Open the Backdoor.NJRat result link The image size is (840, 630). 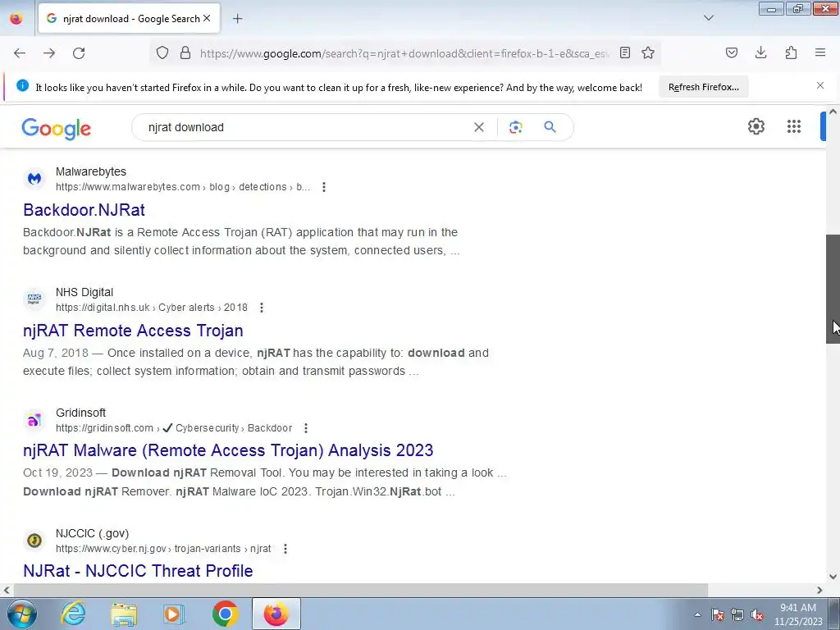click(x=84, y=210)
